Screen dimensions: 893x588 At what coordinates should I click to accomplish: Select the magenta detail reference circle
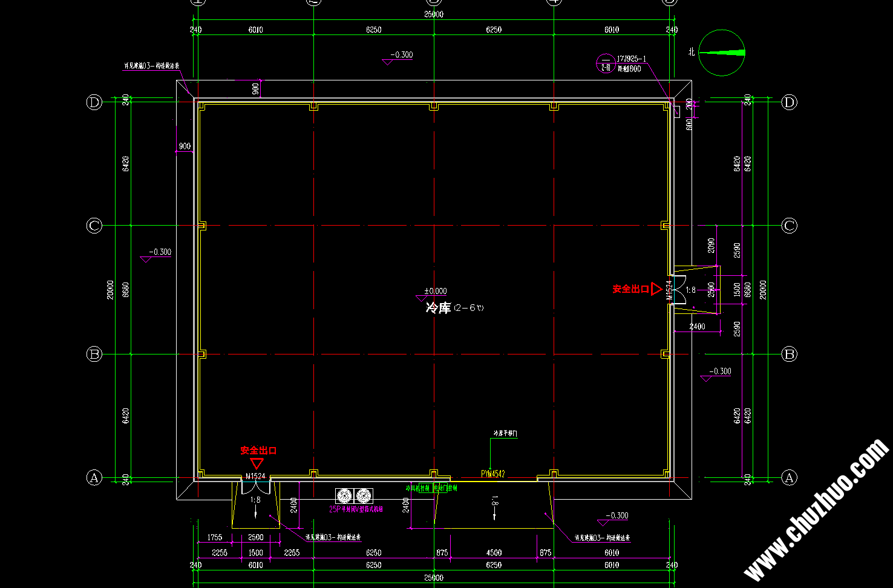coord(605,64)
